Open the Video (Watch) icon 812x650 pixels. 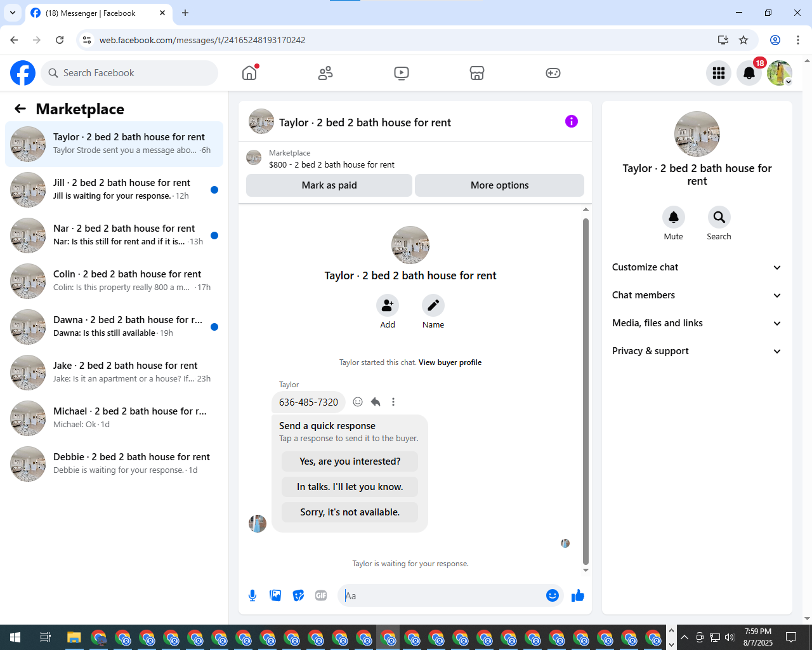tap(401, 73)
